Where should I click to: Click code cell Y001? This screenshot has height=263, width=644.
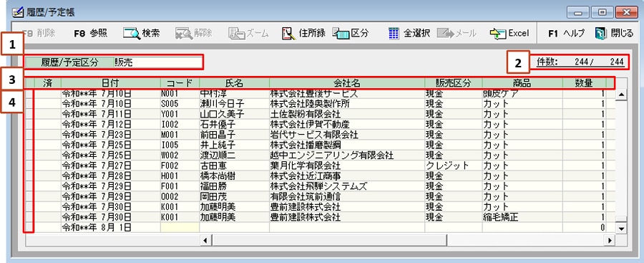[x=180, y=115]
